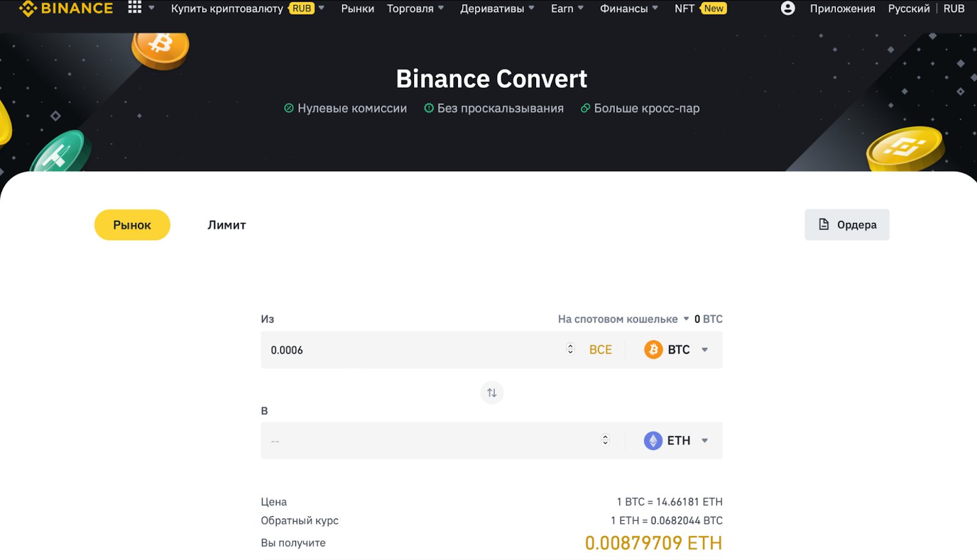Open the Binance home page logo
This screenshot has width=977, height=560.
pyautogui.click(x=66, y=8)
